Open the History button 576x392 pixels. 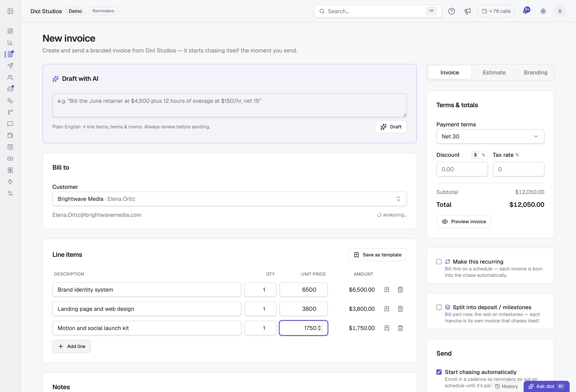click(x=506, y=386)
